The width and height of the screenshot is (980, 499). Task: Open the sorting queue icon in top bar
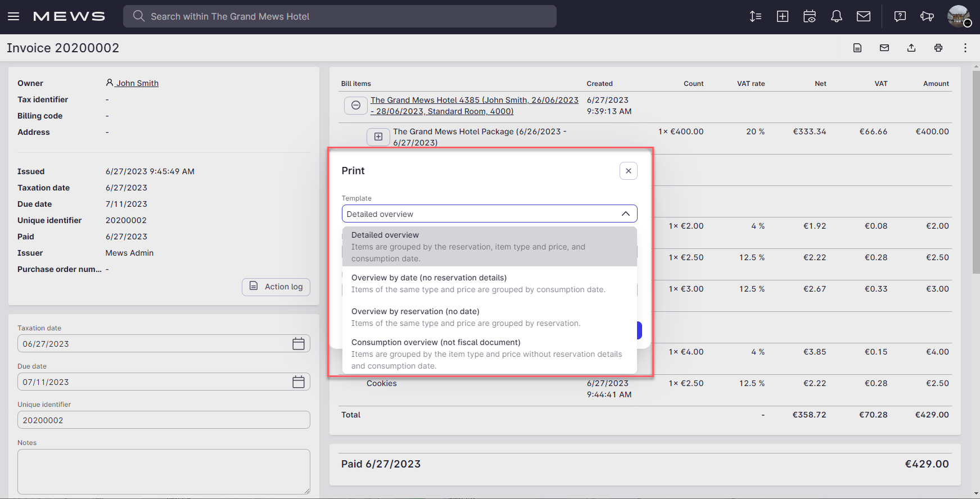(x=756, y=16)
